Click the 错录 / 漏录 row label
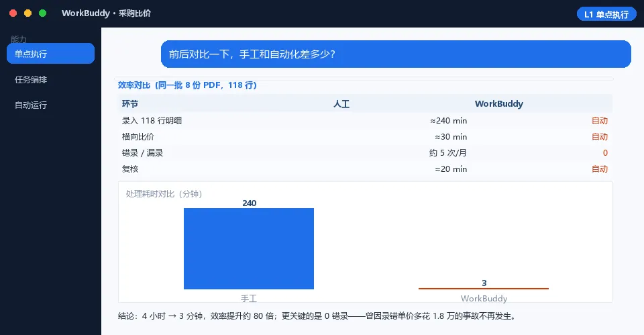644x335 pixels. click(142, 153)
